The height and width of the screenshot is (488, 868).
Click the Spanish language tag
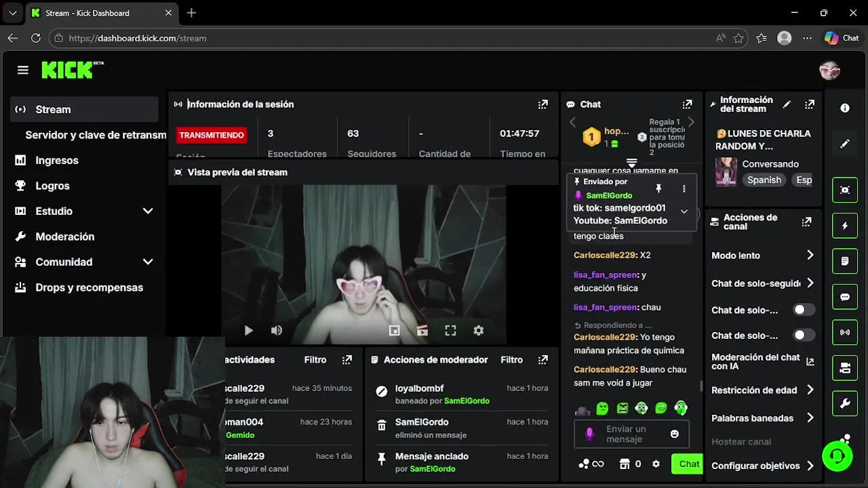click(x=764, y=180)
